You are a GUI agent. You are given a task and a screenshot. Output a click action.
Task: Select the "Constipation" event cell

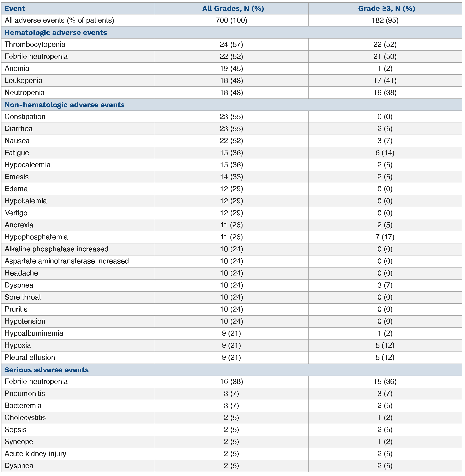click(25, 117)
